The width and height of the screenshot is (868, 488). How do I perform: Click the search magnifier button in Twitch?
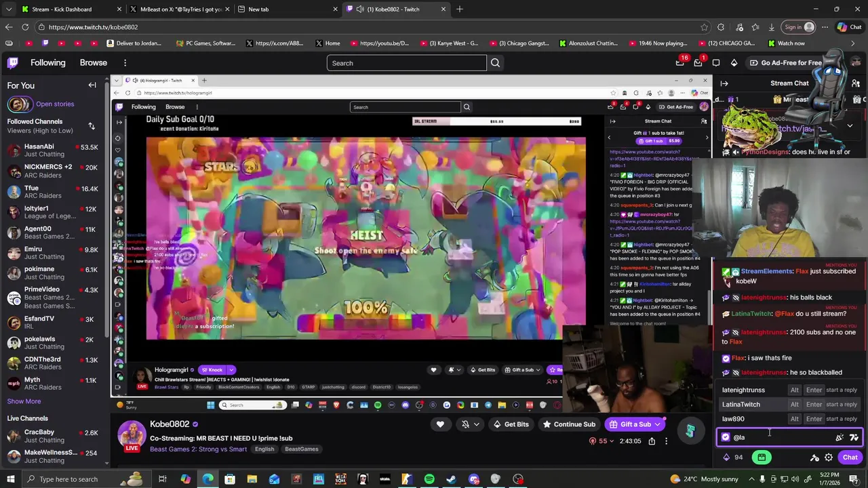coord(495,63)
